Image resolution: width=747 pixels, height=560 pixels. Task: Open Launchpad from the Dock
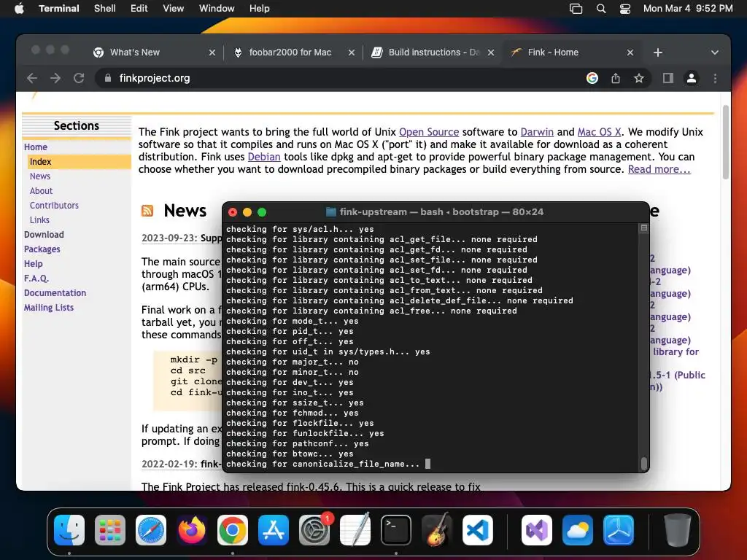click(110, 530)
